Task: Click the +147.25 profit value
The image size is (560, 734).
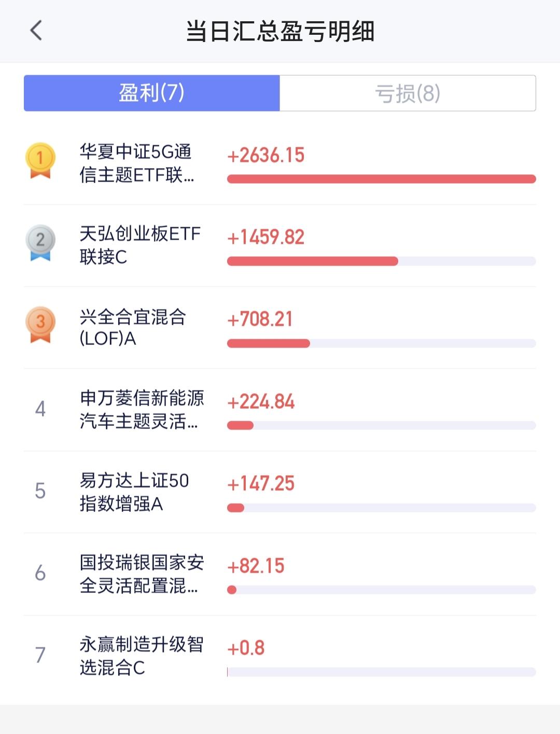Action: pos(261,483)
